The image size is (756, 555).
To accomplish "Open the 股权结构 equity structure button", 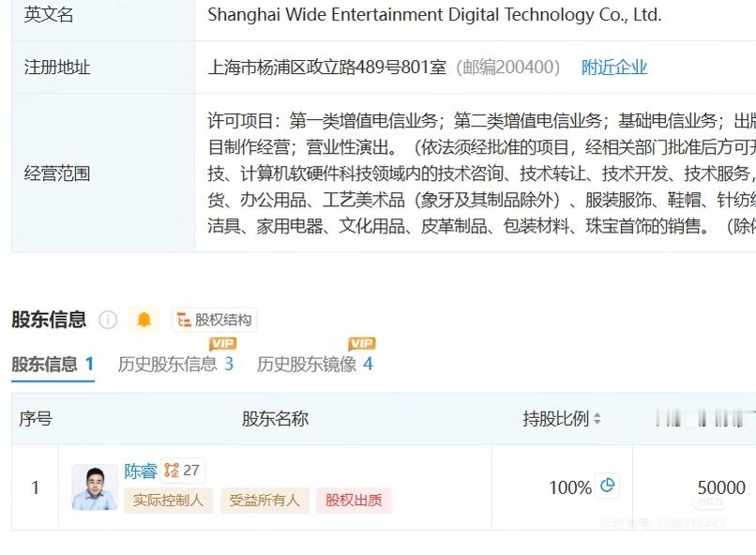I will 214,320.
